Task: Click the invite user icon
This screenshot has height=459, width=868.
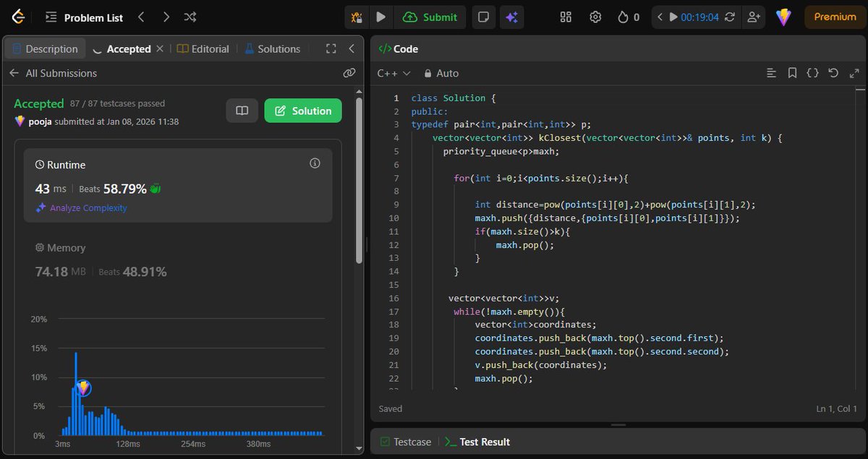Action: click(754, 17)
